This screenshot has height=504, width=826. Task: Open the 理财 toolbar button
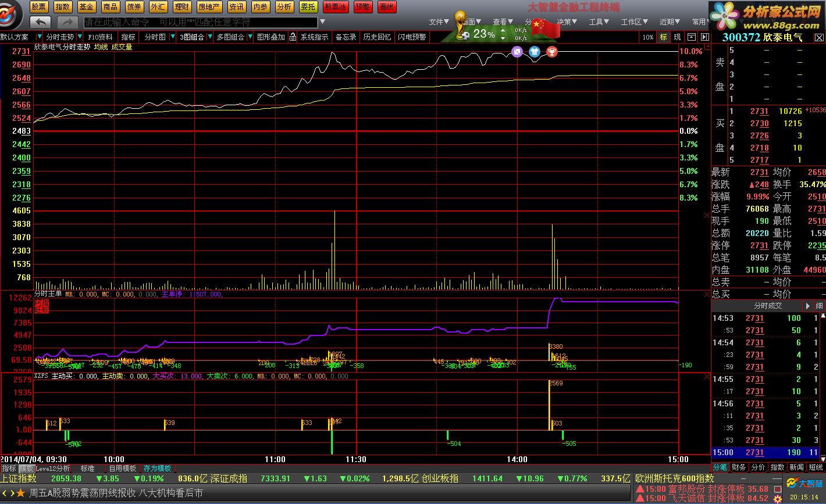pyautogui.click(x=182, y=7)
